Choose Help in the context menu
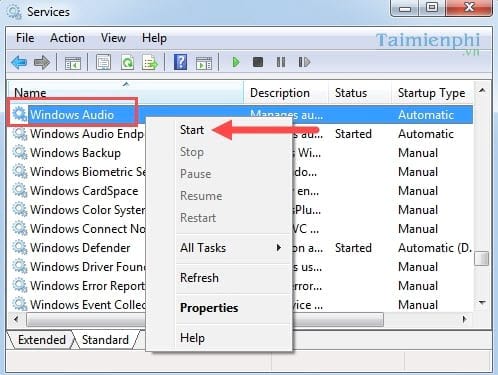Screen dimensions: 498x375 click(x=192, y=338)
